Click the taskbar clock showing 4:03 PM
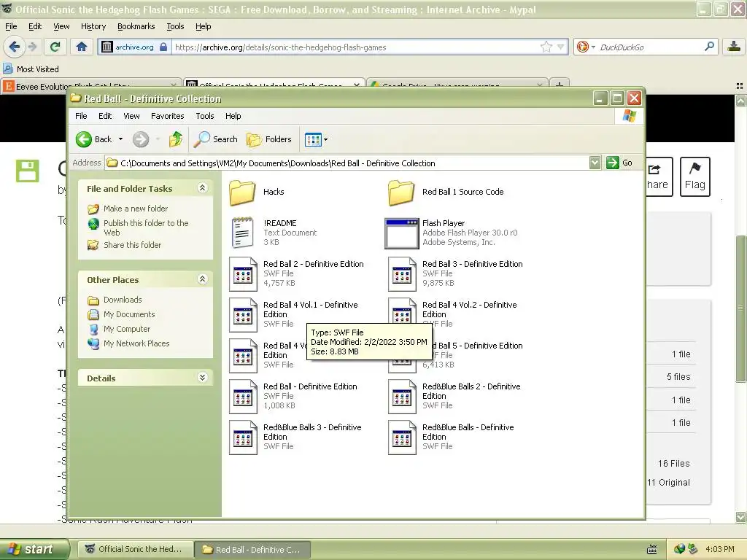Viewport: 747px width, 560px height. click(x=719, y=549)
